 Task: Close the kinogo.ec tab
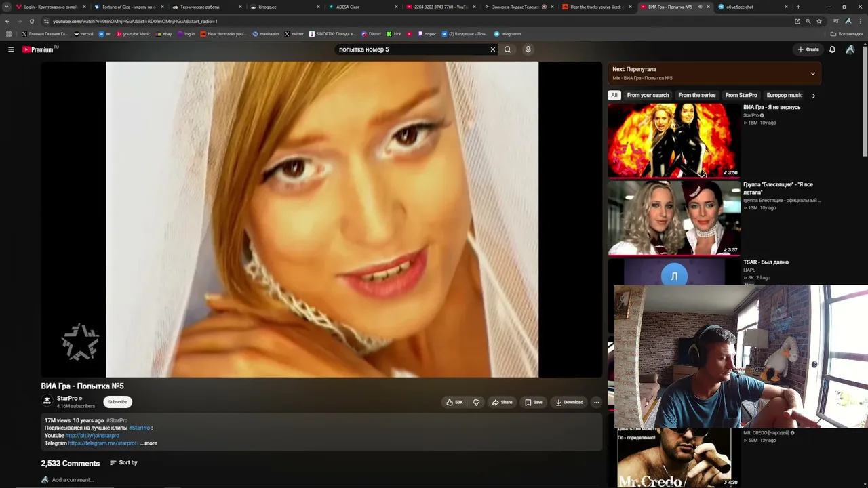pos(319,7)
